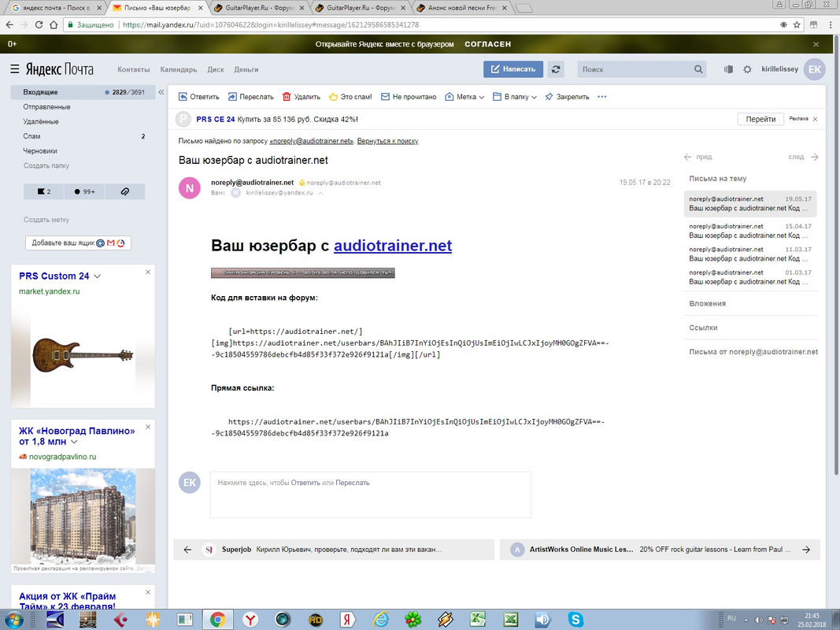Open the Входящие folder
Image resolution: width=840 pixels, height=630 pixels.
coord(83,92)
